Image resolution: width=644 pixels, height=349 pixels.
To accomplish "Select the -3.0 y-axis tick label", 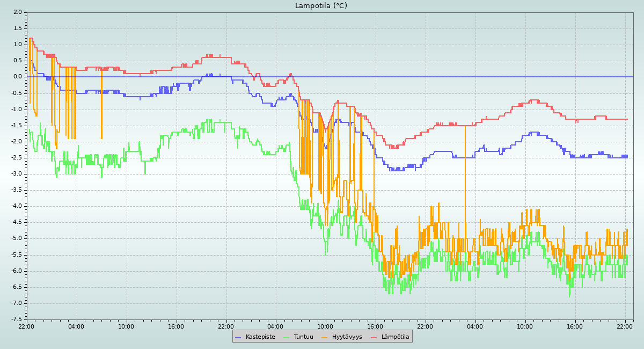I will click(16, 174).
